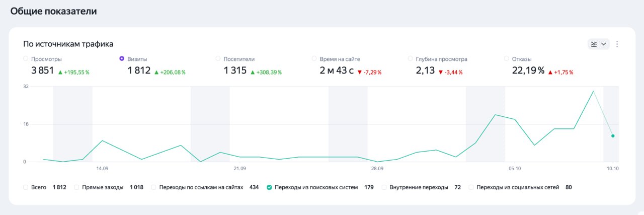Click the +1,75 % change indicator
This screenshot has width=644, height=215.
coord(560,73)
